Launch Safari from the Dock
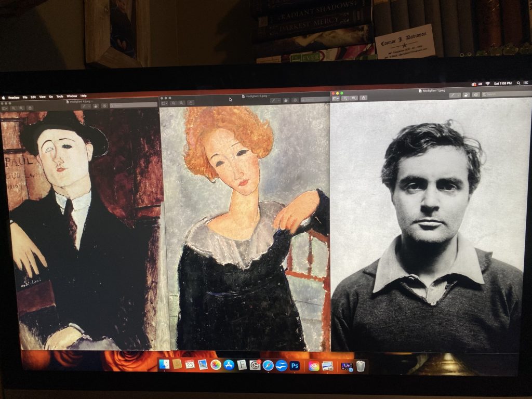The height and width of the screenshot is (399, 532). point(268,365)
